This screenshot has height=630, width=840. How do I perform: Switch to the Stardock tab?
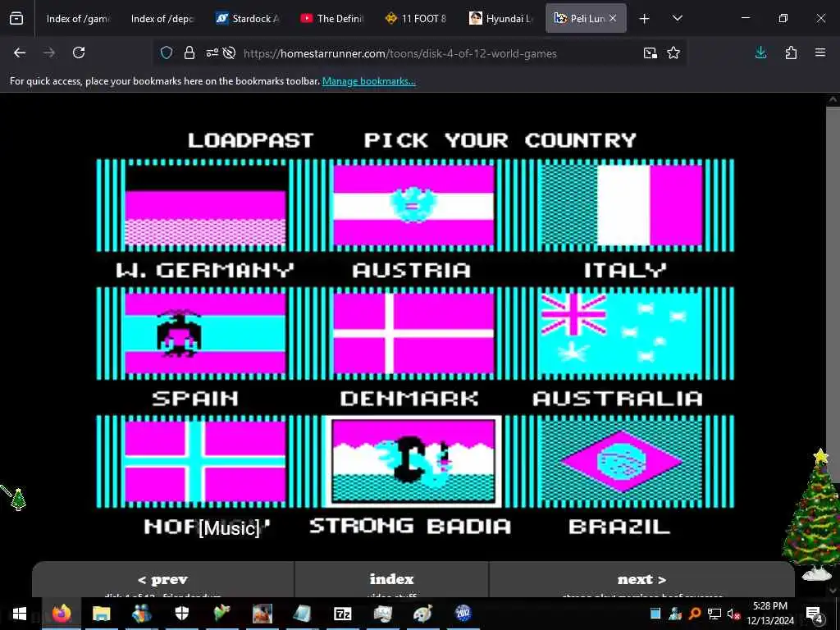coord(248,19)
